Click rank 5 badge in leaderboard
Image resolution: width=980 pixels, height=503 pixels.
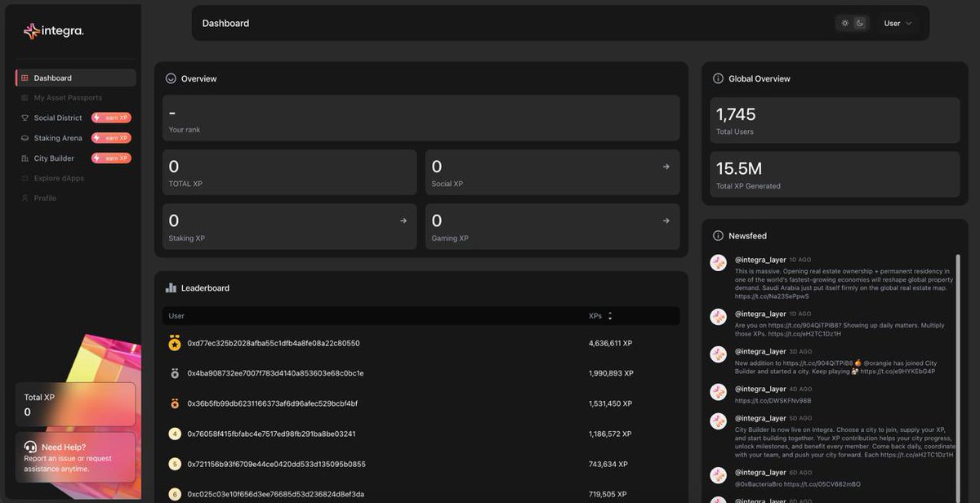pos(175,464)
